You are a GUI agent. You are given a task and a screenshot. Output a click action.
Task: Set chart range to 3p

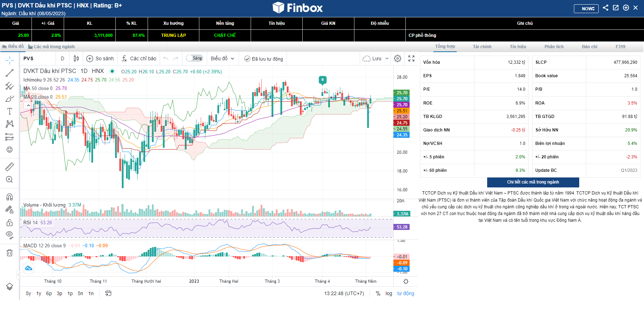click(59, 293)
